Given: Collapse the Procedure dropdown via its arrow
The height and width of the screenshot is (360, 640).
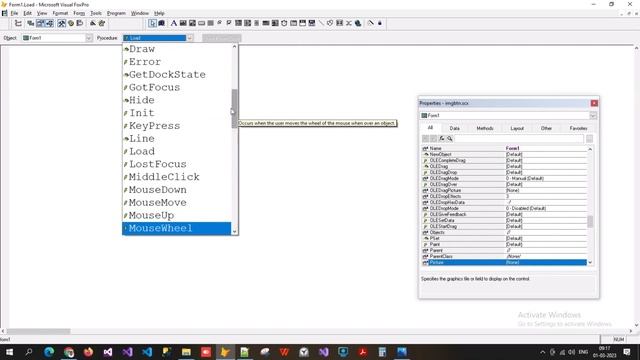Looking at the screenshot, I should [190, 38].
